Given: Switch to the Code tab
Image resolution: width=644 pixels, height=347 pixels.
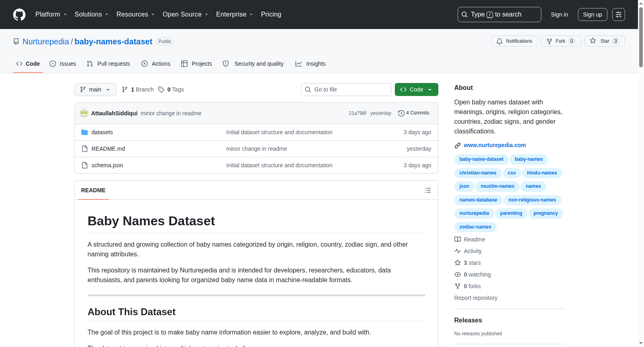Looking at the screenshot, I should coord(28,64).
